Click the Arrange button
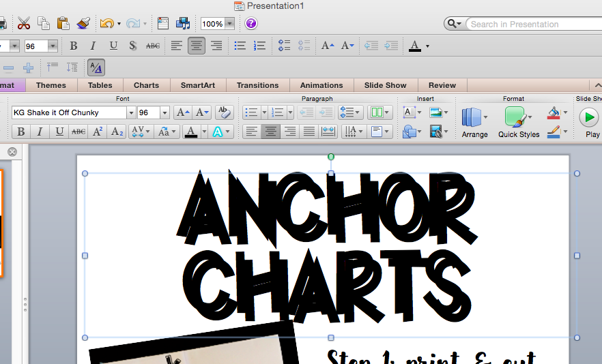602x364 pixels. 474,123
